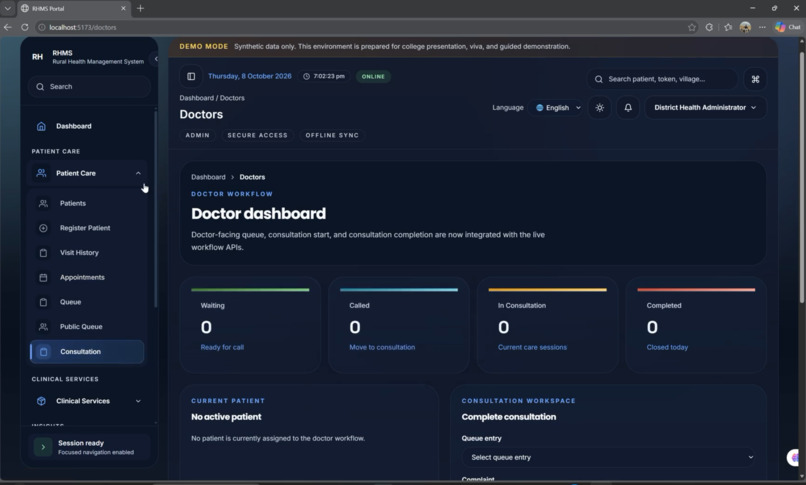Click the Queue menu item
Screen dimensions: 806x485
[87, 302]
